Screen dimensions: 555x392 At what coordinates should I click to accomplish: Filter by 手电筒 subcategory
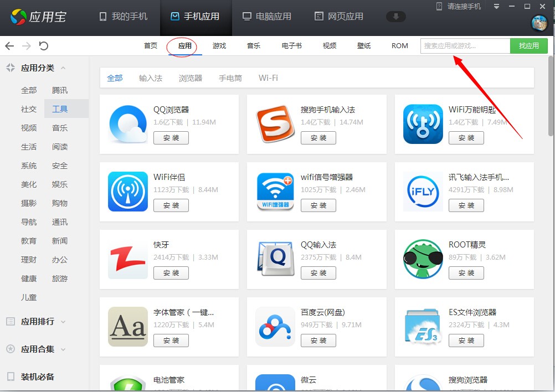click(230, 78)
